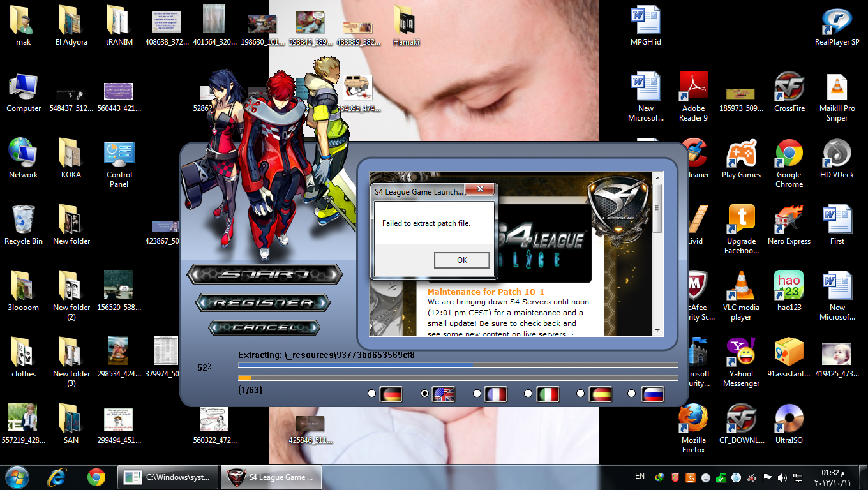Select the hao123 shortcut icon

789,292
